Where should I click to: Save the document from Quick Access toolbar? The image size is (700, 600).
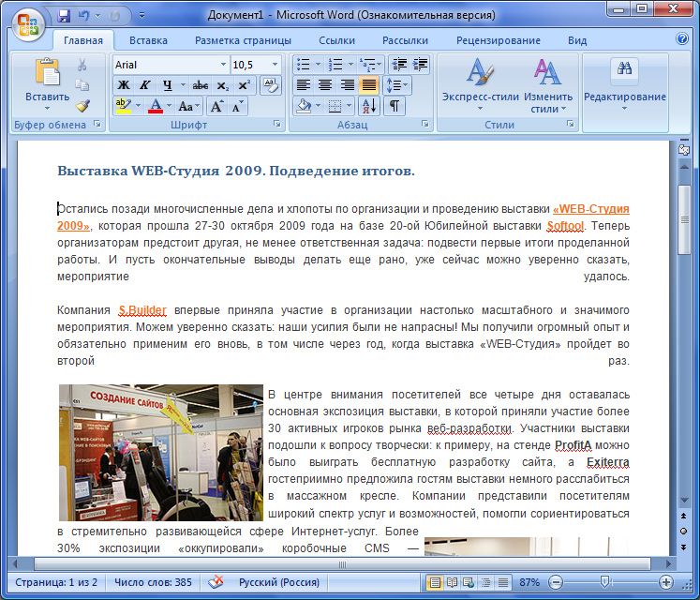click(64, 16)
